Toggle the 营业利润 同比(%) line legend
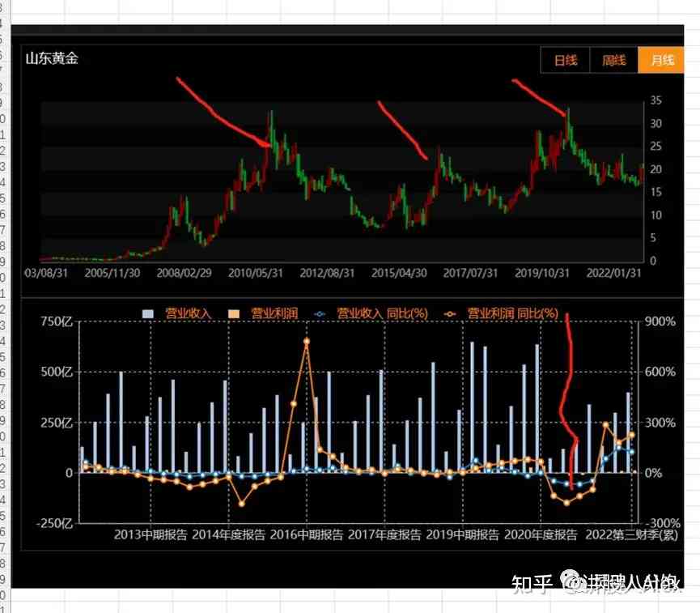Viewport: 700px width, 613px height. pos(512,313)
